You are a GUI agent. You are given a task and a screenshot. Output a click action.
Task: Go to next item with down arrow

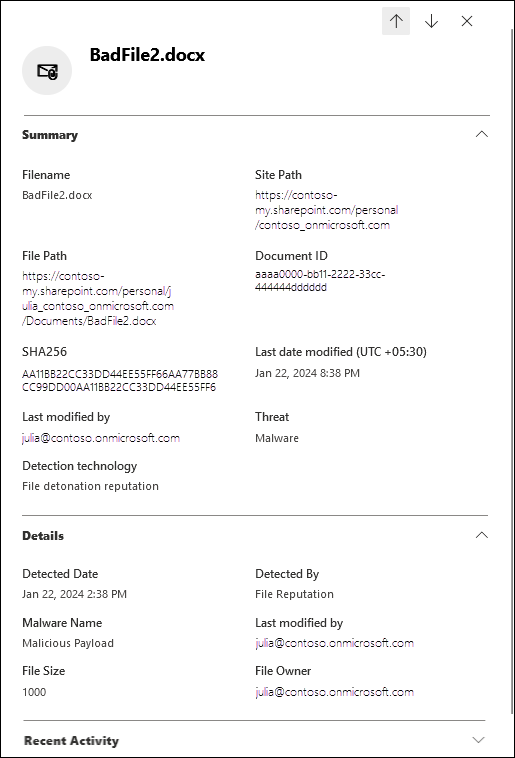tap(431, 21)
